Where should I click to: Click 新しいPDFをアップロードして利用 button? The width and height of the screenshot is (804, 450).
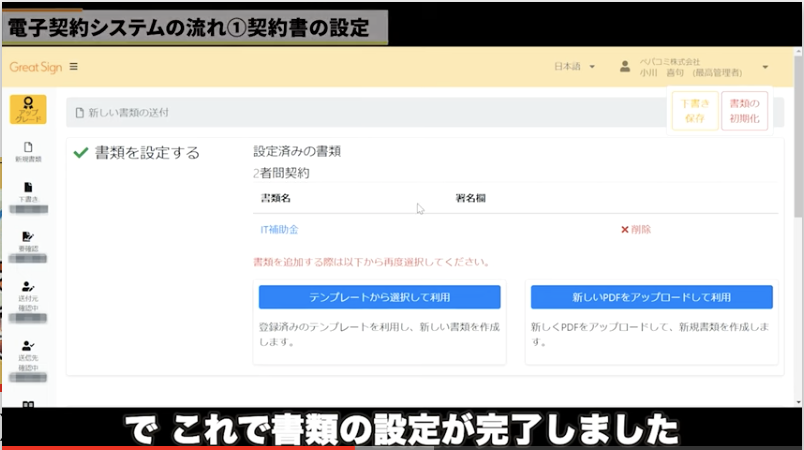pyautogui.click(x=651, y=297)
